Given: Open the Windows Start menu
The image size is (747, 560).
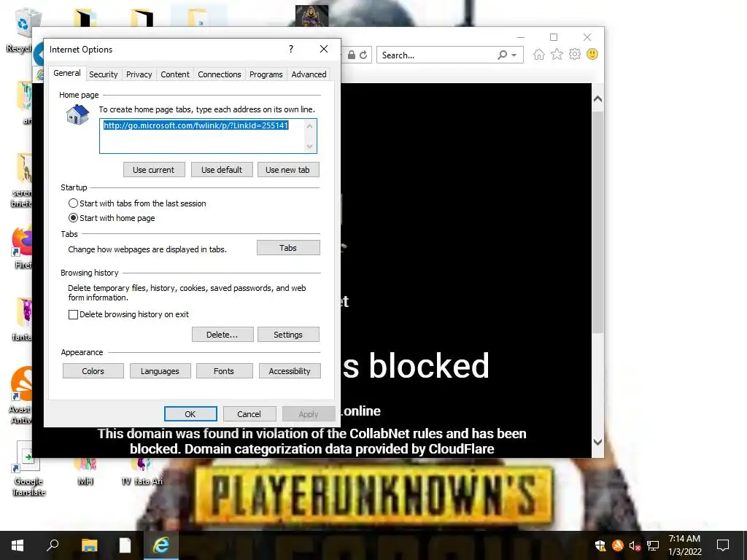Looking at the screenshot, I should (x=18, y=545).
